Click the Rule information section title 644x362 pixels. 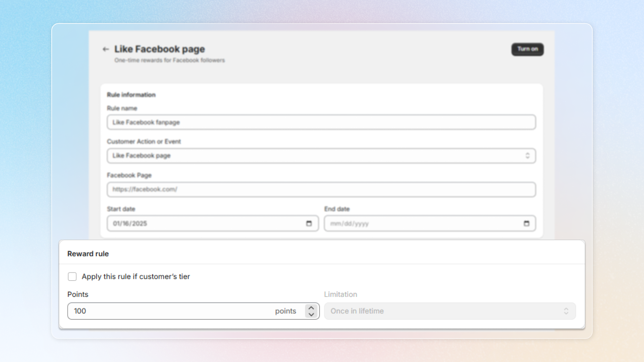pyautogui.click(x=131, y=95)
